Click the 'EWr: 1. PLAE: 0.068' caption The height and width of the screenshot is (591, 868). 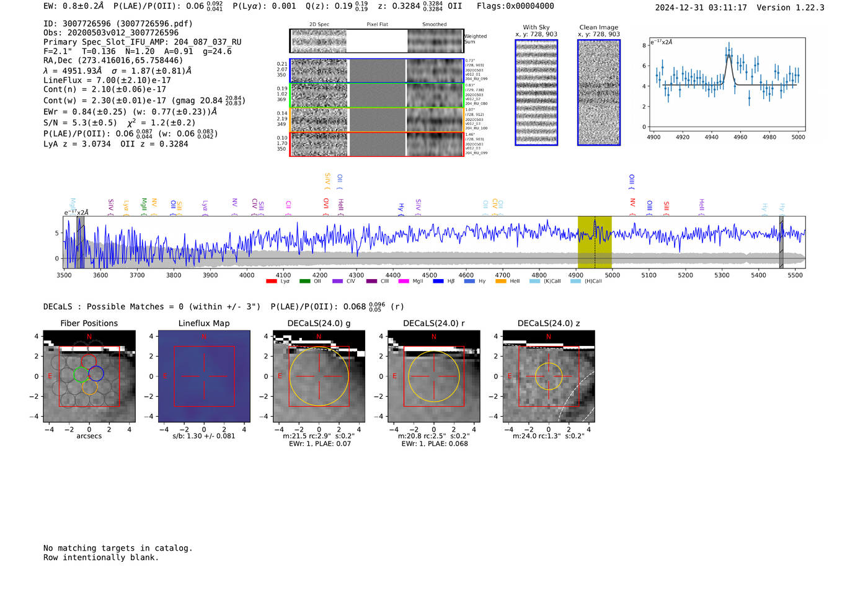click(435, 443)
